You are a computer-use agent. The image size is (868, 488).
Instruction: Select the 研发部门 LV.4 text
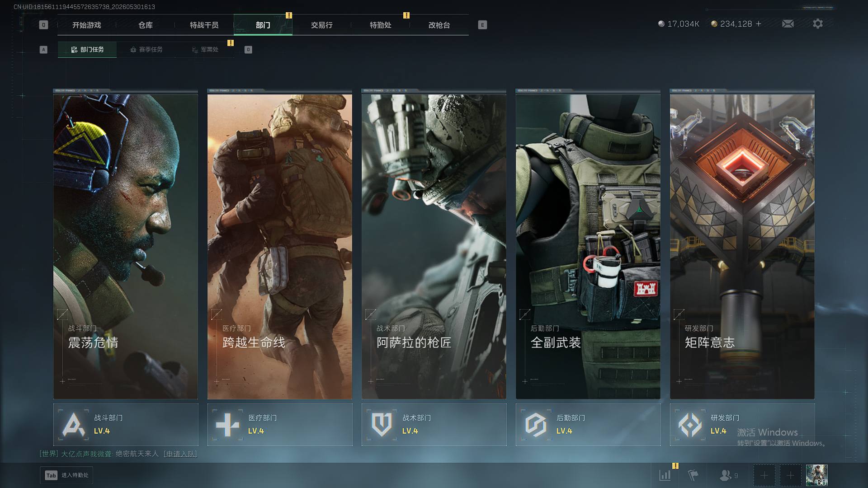click(x=718, y=431)
